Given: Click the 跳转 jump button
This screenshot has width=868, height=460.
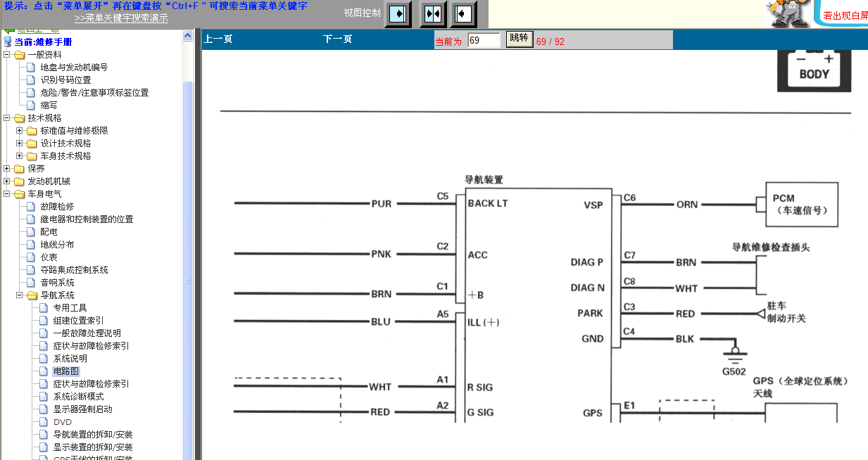Looking at the screenshot, I should [520, 39].
